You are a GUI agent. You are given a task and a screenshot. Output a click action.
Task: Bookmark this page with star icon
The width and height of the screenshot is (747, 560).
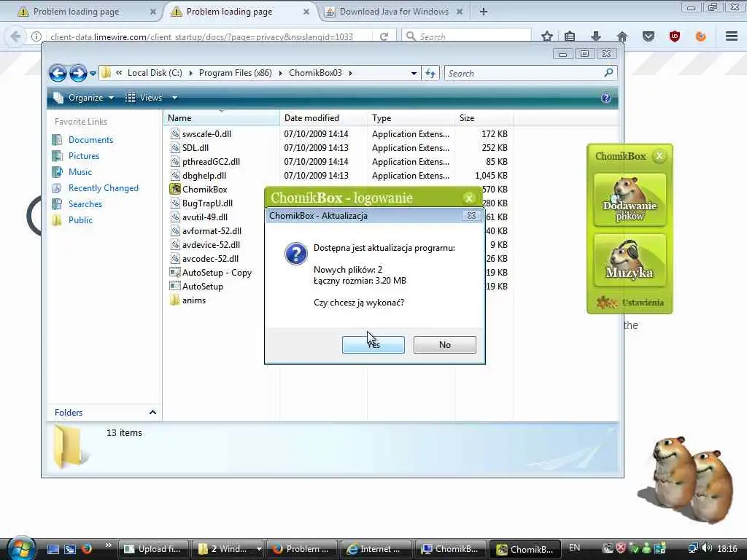click(x=547, y=36)
